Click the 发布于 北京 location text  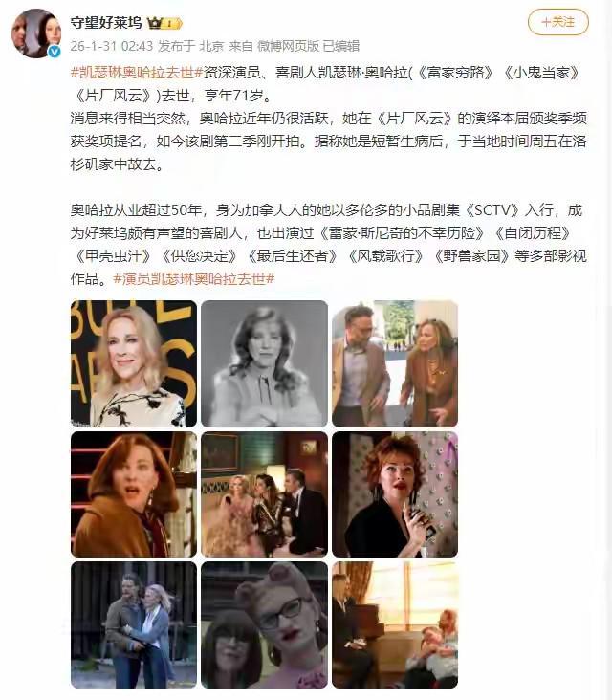pyautogui.click(x=190, y=46)
